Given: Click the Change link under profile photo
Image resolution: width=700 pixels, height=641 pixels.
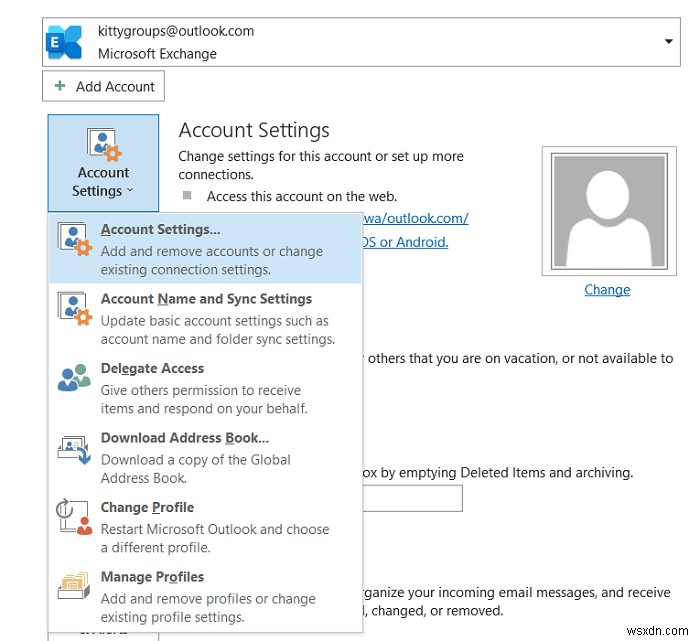Looking at the screenshot, I should (x=607, y=290).
